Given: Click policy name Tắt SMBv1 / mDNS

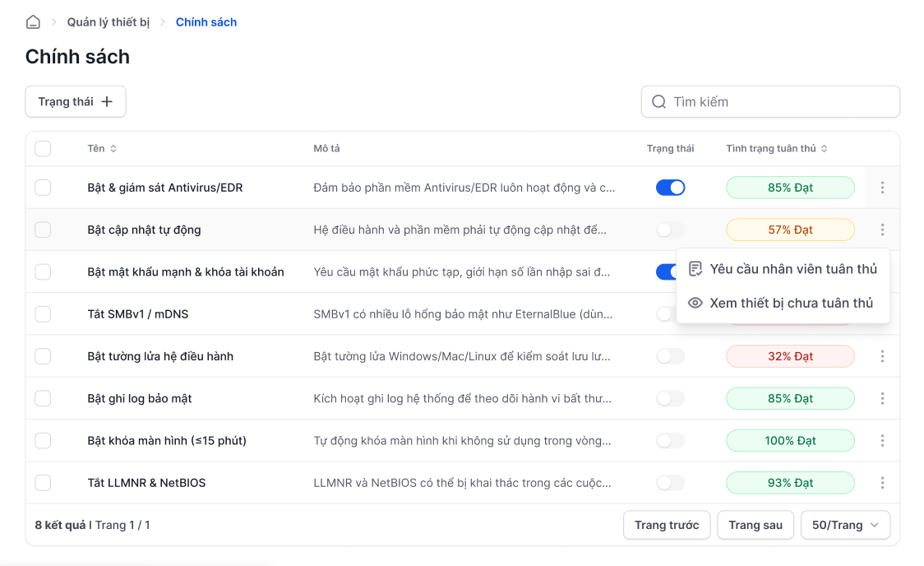Looking at the screenshot, I should tap(138, 314).
